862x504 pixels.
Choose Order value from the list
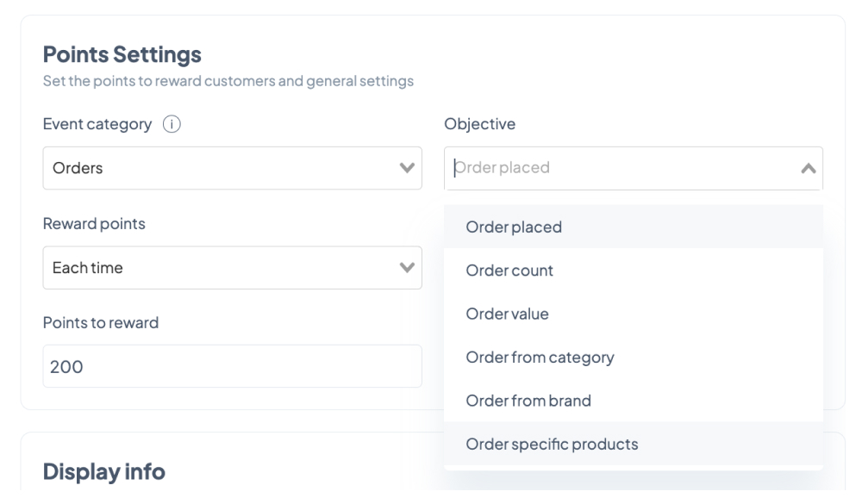[x=634, y=314]
